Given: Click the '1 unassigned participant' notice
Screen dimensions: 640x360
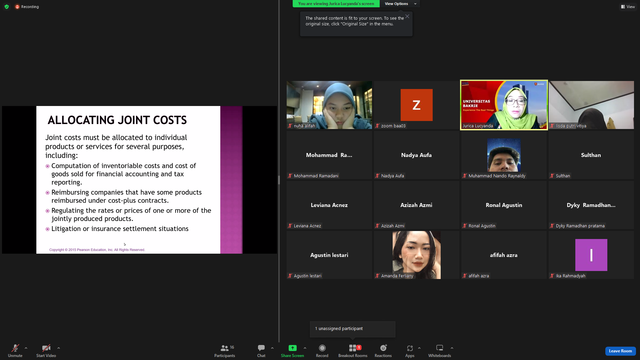Looking at the screenshot, I should (353, 329).
